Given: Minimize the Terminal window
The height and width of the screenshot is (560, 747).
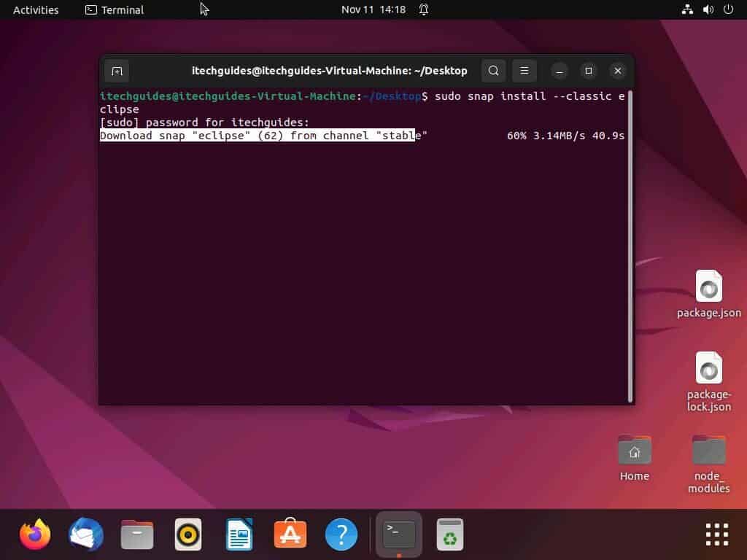Looking at the screenshot, I should 560,71.
